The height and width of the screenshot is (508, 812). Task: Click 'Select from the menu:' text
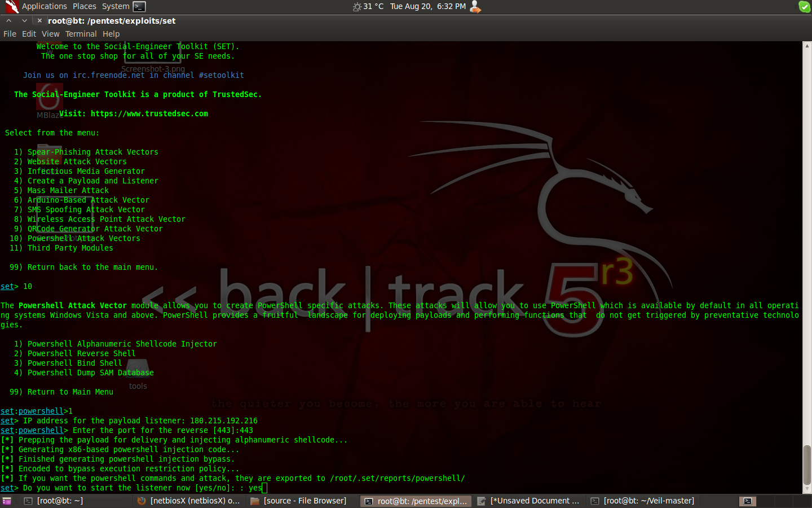point(52,133)
